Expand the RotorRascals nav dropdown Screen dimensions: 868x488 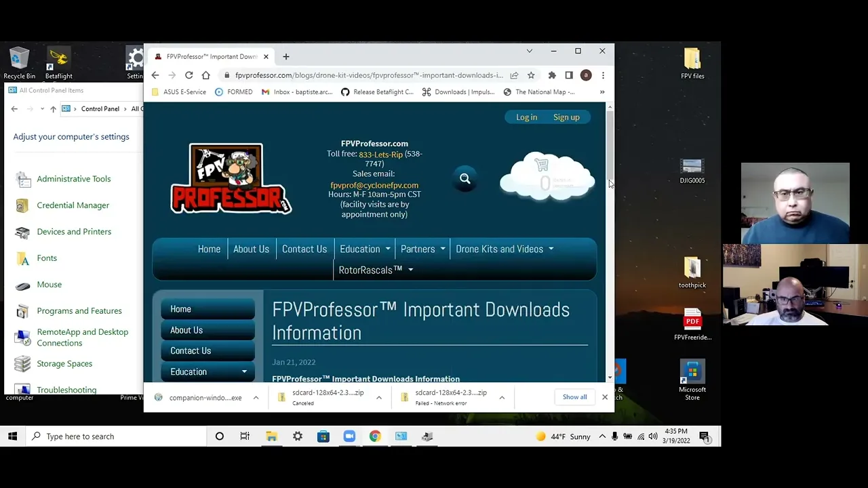pos(410,270)
